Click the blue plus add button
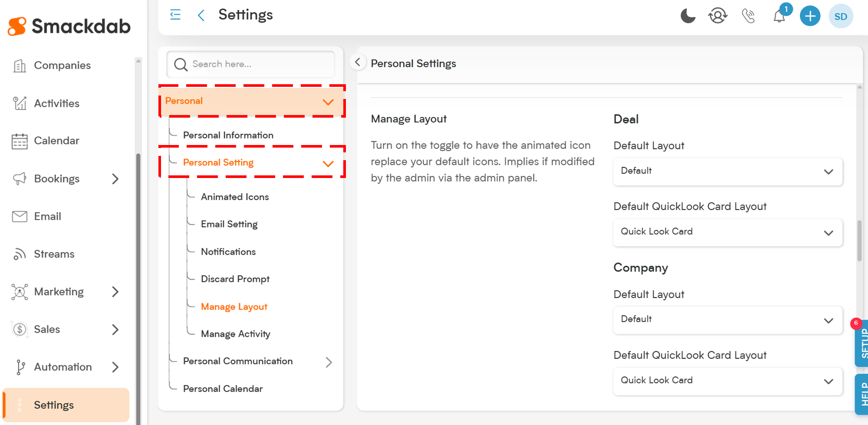868x425 pixels. (x=810, y=16)
